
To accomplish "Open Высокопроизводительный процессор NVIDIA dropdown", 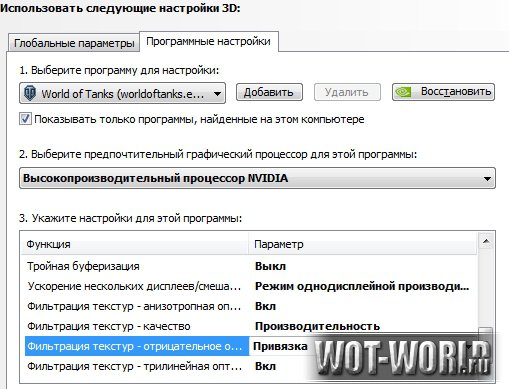I will [x=257, y=178].
